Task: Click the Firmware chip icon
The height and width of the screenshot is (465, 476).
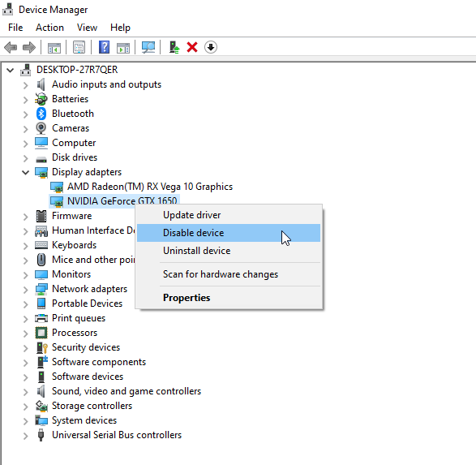Action: [41, 216]
